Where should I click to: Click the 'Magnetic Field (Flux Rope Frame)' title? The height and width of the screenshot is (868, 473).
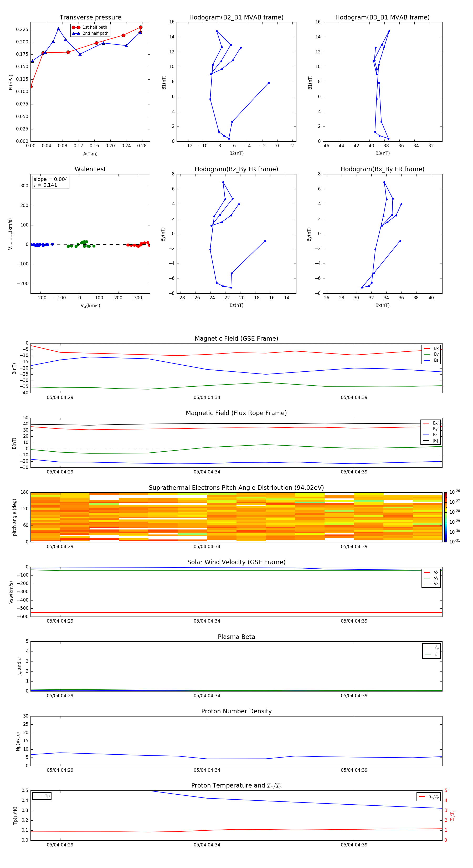coord(236,413)
